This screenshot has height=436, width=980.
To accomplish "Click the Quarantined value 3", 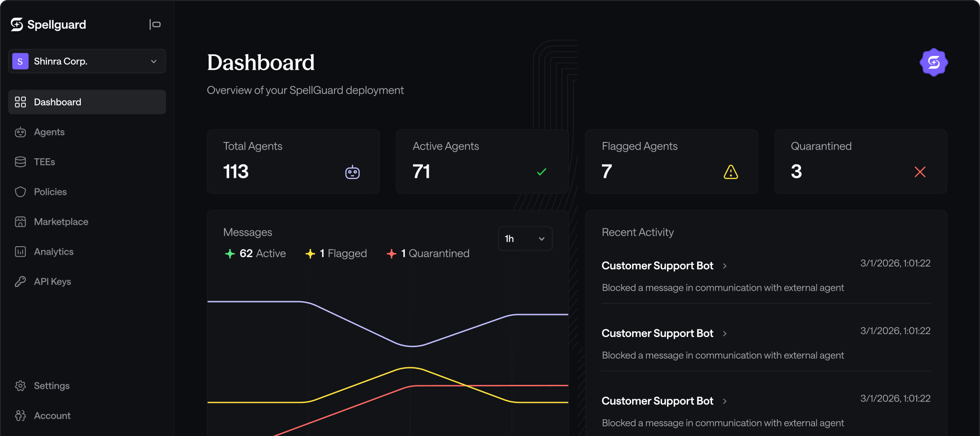I will point(796,172).
